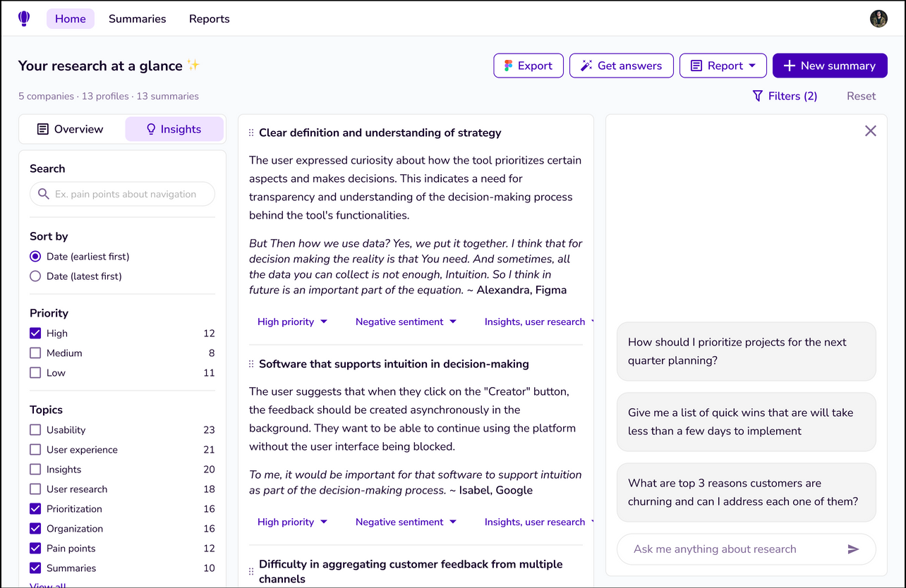Select Date (latest first) sorting

coord(35,276)
